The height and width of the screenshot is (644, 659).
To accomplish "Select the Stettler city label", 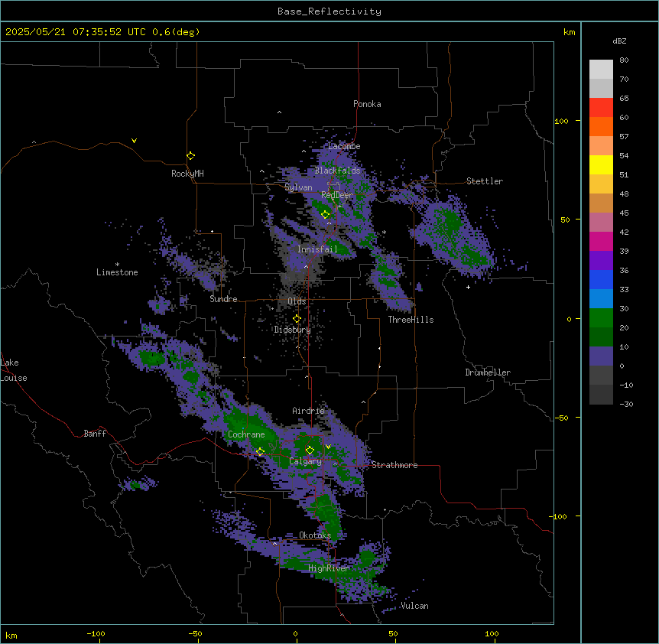I will (x=485, y=181).
